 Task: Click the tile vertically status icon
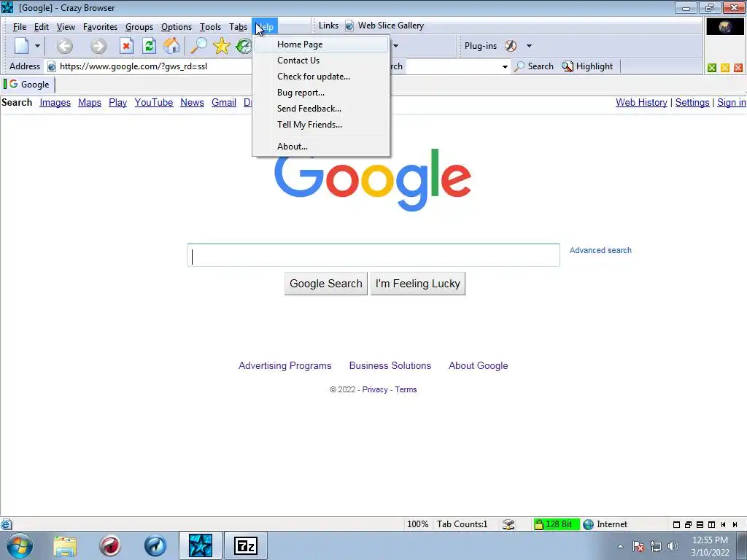tap(711, 525)
